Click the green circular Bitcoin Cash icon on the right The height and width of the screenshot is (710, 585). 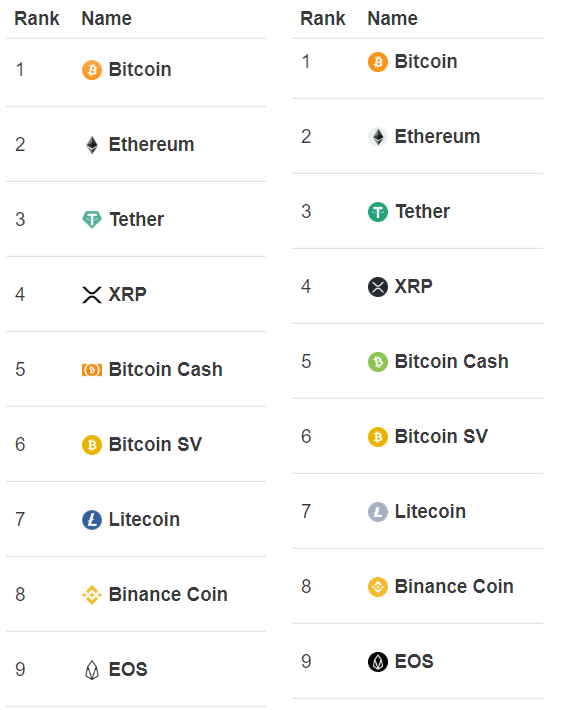click(x=378, y=362)
